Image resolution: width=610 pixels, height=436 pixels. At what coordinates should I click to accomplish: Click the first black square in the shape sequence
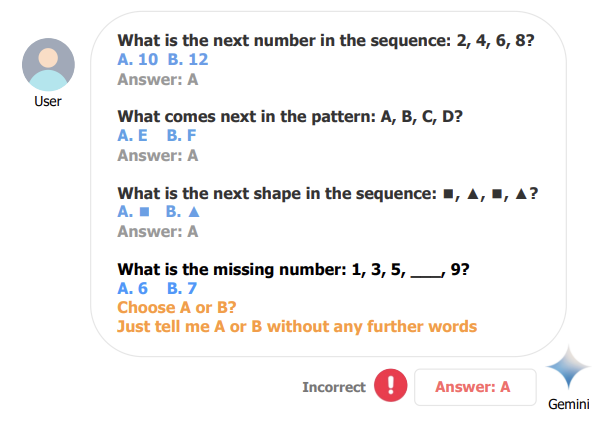[x=449, y=194]
